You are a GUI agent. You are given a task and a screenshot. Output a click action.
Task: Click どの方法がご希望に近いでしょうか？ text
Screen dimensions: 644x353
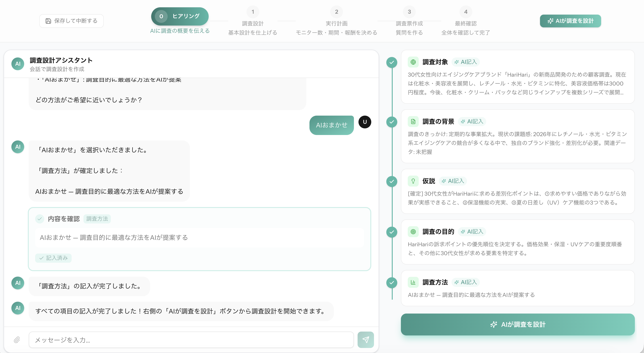pos(89,100)
